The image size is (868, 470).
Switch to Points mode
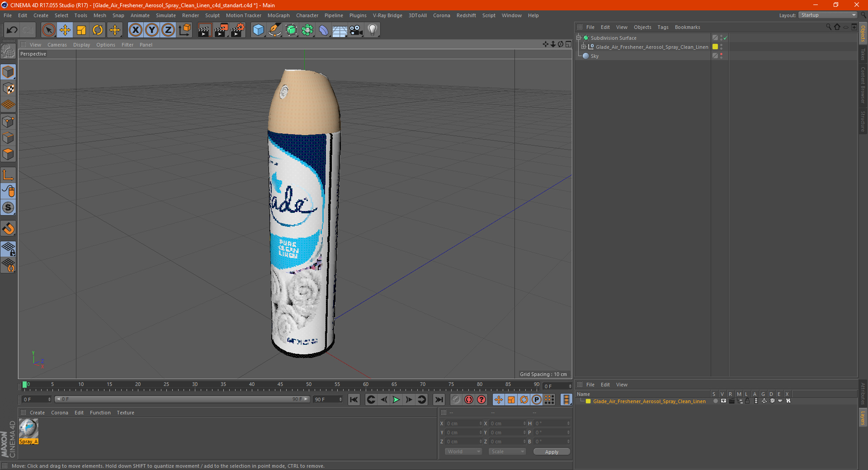pyautogui.click(x=8, y=122)
